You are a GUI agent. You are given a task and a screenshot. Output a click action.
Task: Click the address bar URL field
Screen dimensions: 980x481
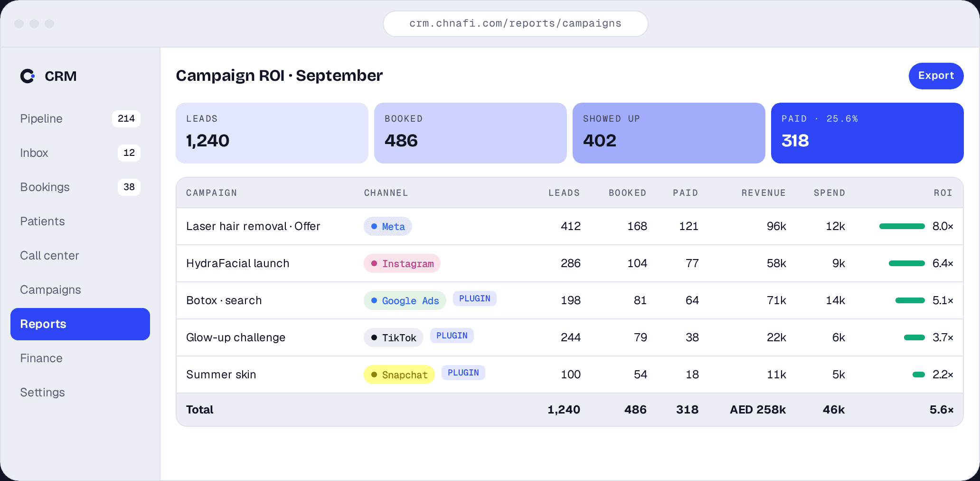tap(515, 24)
